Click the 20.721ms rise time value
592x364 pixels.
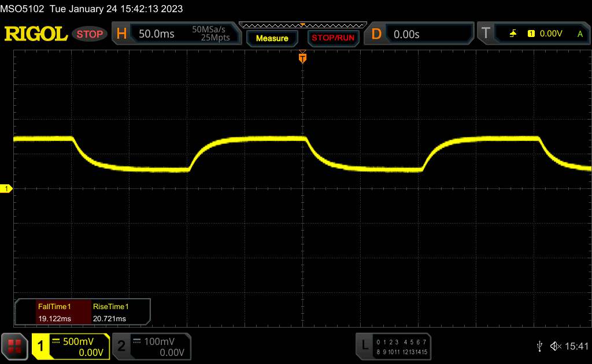coord(109,318)
